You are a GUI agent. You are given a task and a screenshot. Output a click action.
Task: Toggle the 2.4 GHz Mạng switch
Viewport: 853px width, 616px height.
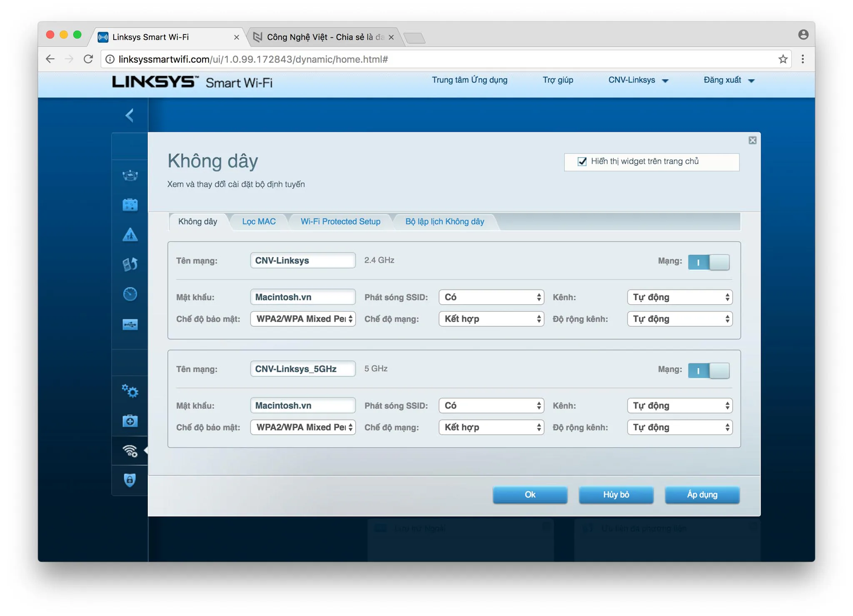(x=708, y=262)
